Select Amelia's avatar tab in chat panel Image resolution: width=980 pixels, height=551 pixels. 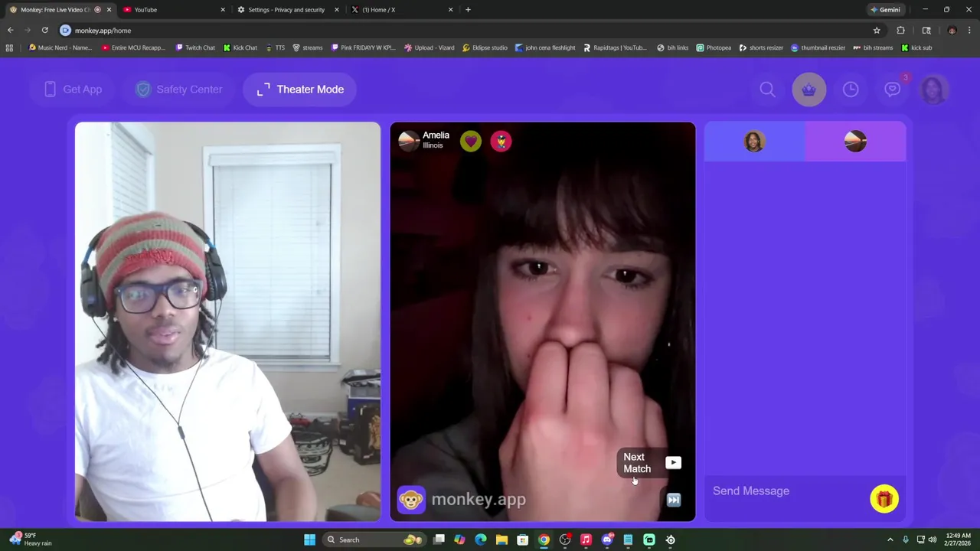click(855, 142)
